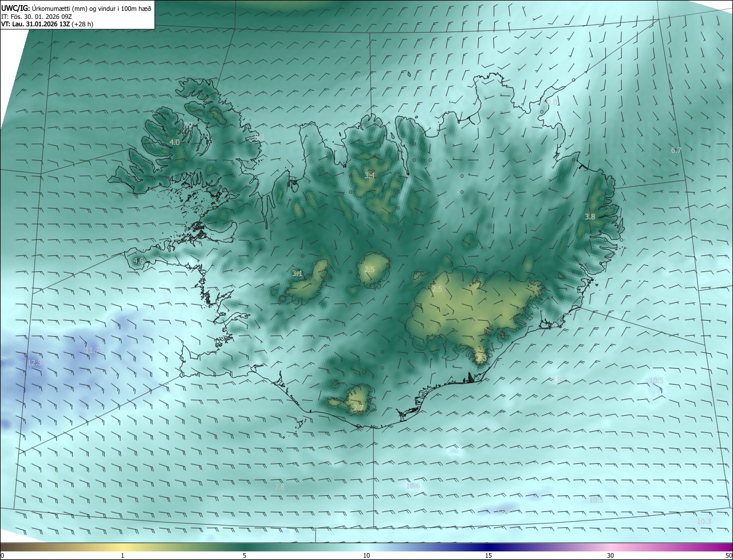
Task: Click the "50" tick label on the color scale
Action: click(x=728, y=556)
